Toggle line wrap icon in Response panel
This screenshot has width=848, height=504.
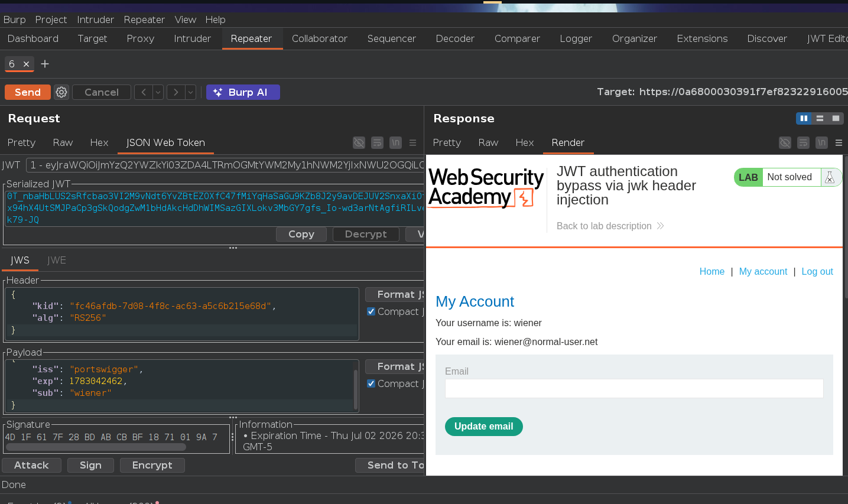(x=803, y=142)
